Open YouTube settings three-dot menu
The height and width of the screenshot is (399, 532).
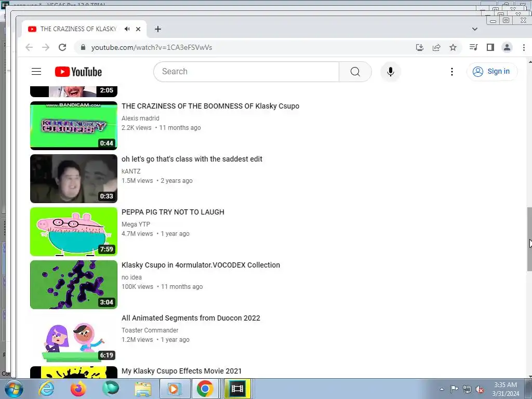[x=451, y=72]
